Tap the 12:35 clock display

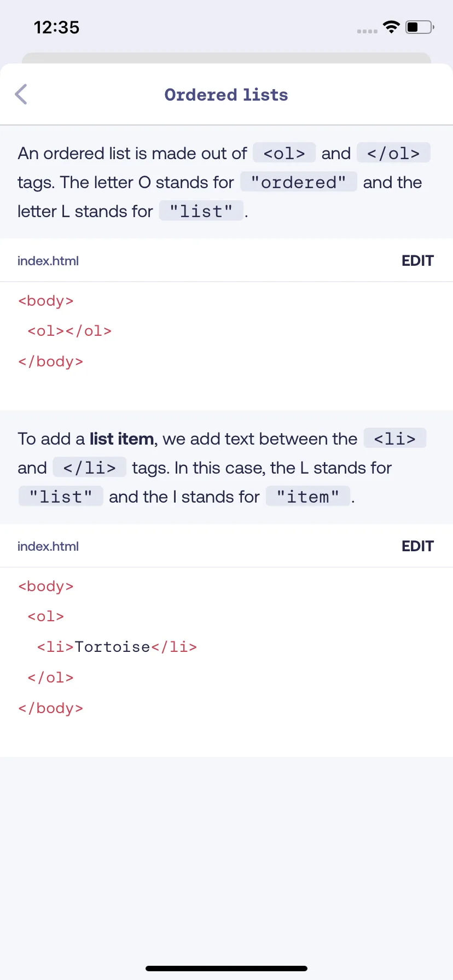[57, 27]
